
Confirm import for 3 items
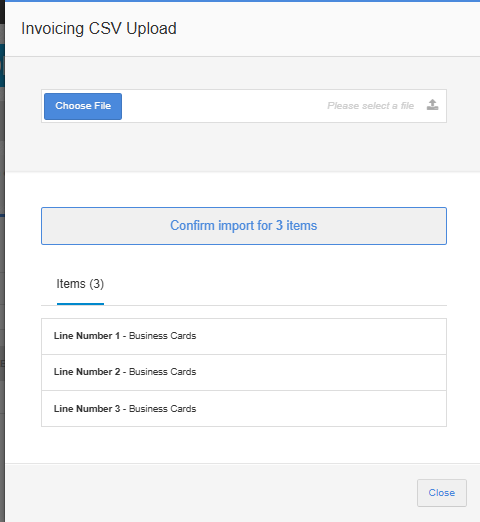coord(244,226)
